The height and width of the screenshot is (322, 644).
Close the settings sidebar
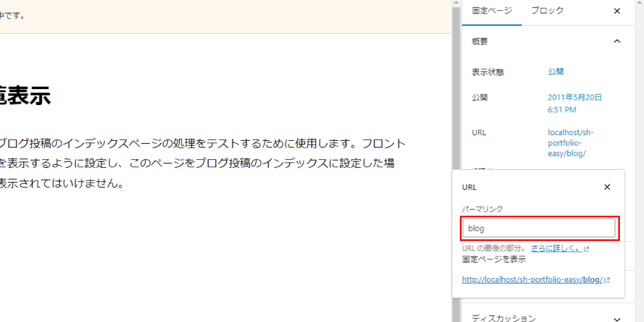(x=617, y=11)
